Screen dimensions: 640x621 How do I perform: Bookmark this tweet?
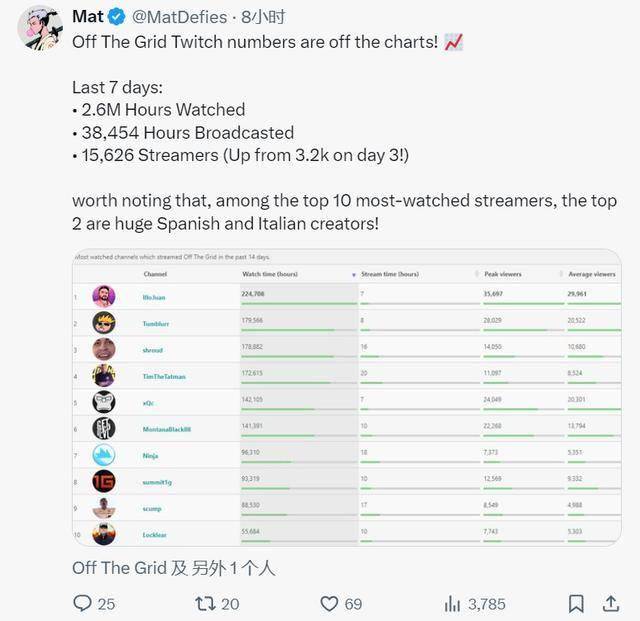pos(576,603)
